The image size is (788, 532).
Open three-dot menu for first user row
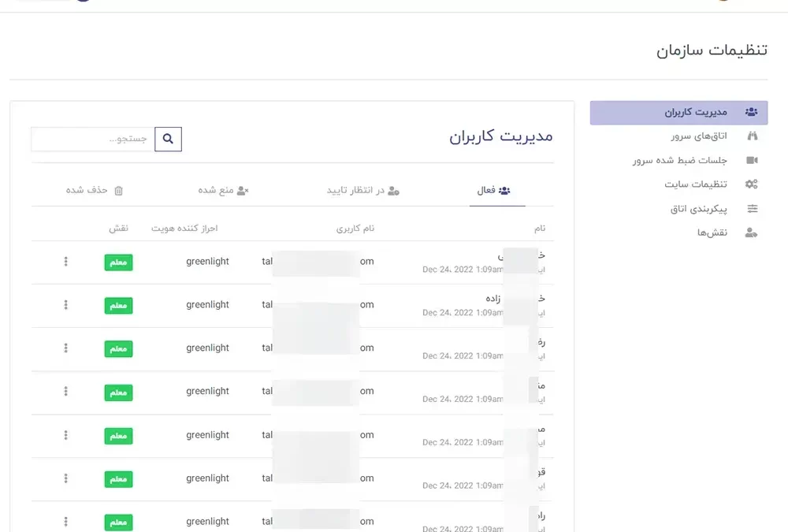tap(66, 262)
